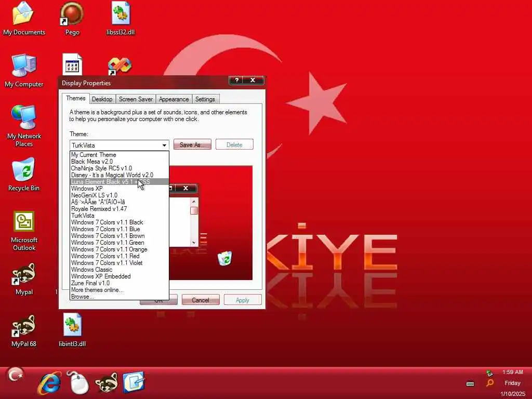Viewport: 532px width, 399px height.
Task: Choose NeoGeniX LS v1.0 theme
Action: tap(119, 195)
